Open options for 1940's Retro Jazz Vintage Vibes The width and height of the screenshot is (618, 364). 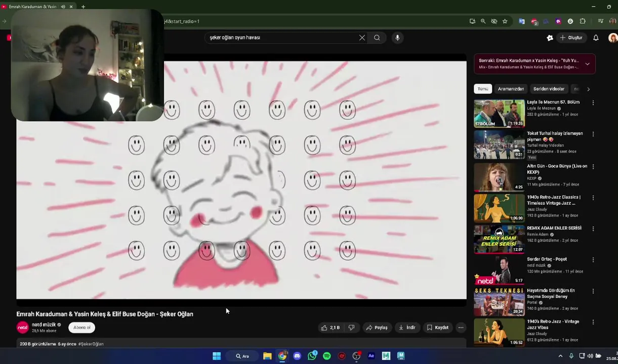(593, 322)
